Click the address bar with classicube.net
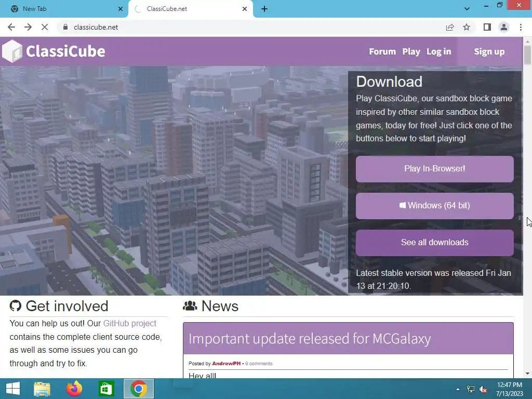532x399 pixels. point(251,27)
